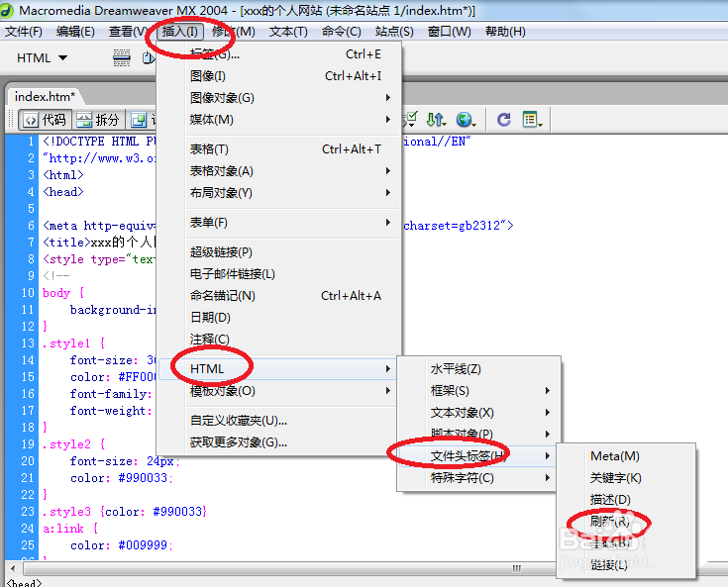Open the 插入(I) menu

[179, 32]
